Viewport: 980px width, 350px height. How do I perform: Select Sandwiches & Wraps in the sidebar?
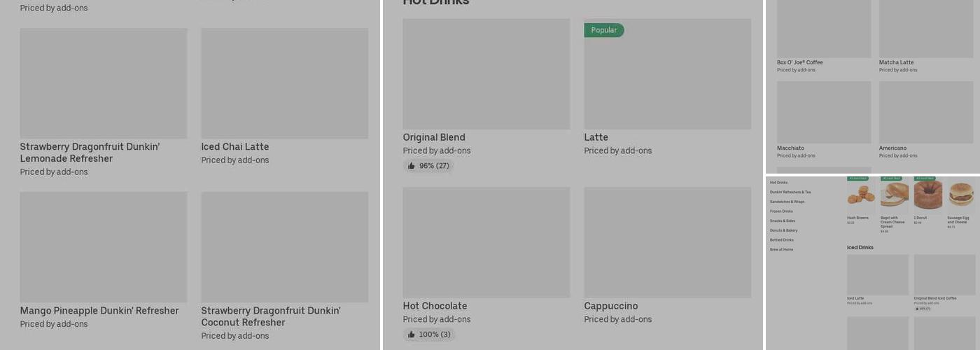787,202
